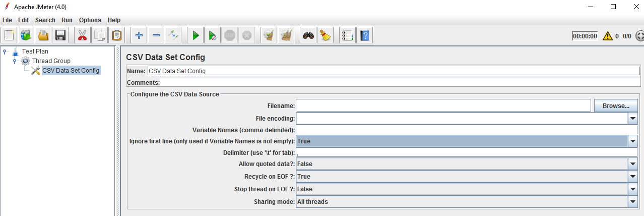This screenshot has height=216, width=644.
Task: Click the greyed Stop test icon
Action: click(x=230, y=36)
